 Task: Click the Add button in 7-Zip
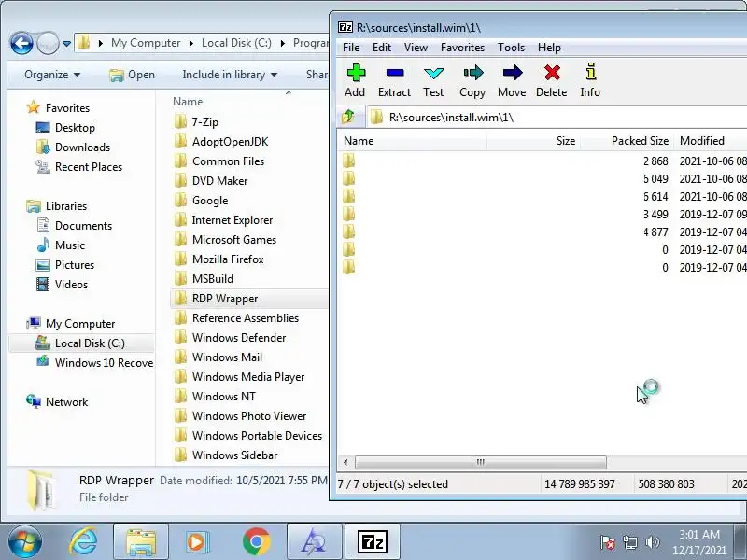pyautogui.click(x=355, y=80)
